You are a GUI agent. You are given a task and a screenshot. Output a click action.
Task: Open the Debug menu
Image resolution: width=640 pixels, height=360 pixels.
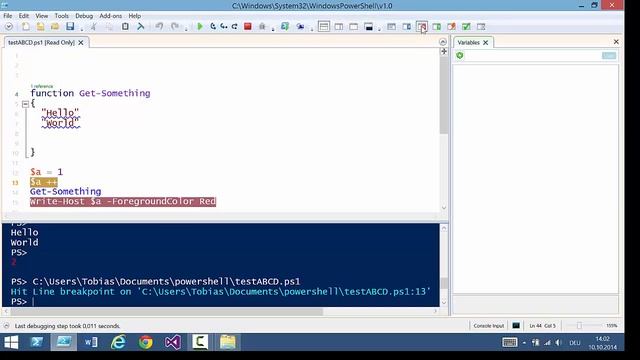[84, 16]
